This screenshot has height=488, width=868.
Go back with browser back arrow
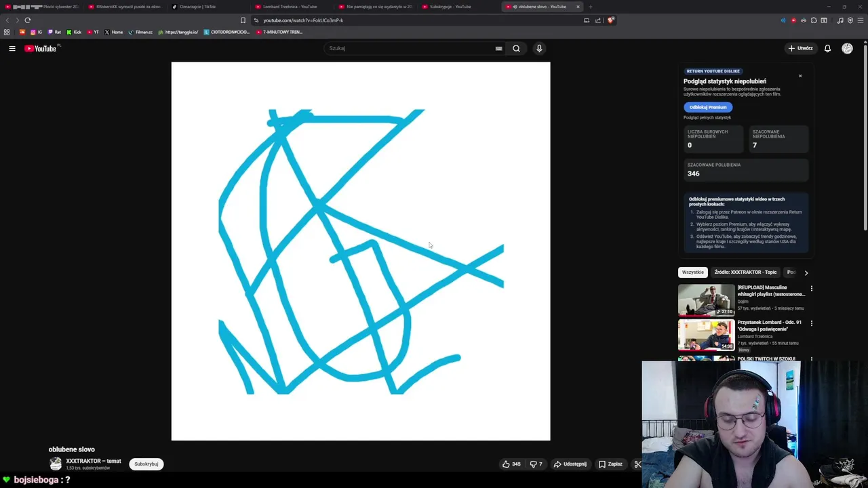pyautogui.click(x=7, y=20)
